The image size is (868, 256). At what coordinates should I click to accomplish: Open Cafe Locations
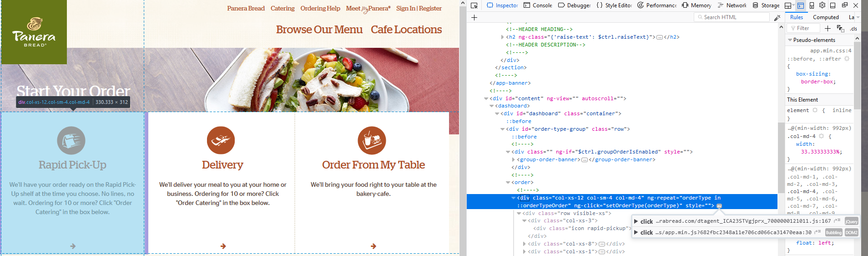[406, 30]
